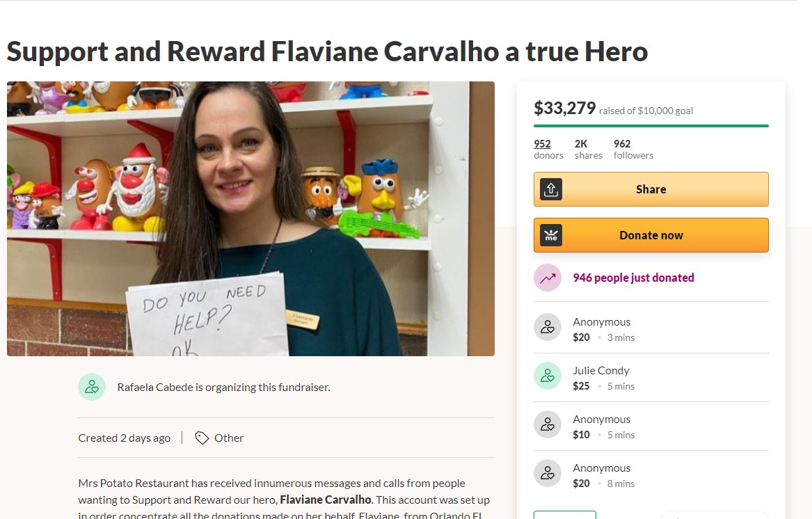
Task: Click the Donate now button
Action: pos(651,235)
